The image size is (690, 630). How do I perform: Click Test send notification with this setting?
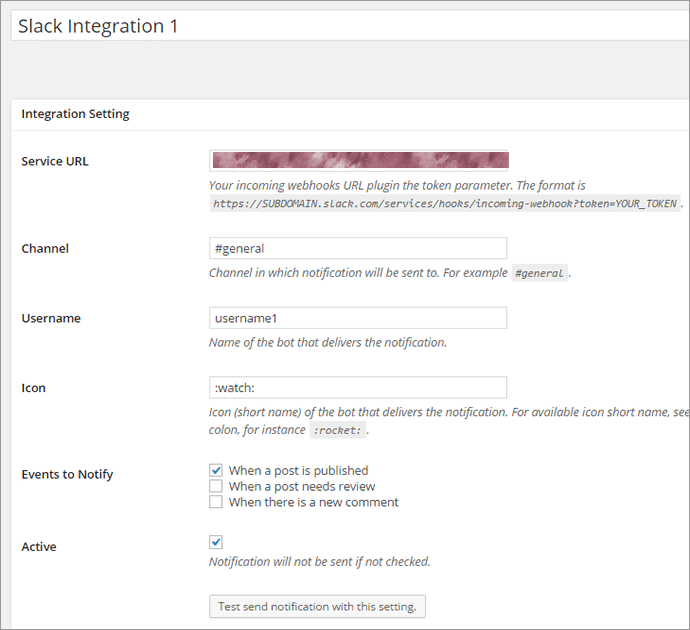[x=317, y=606]
